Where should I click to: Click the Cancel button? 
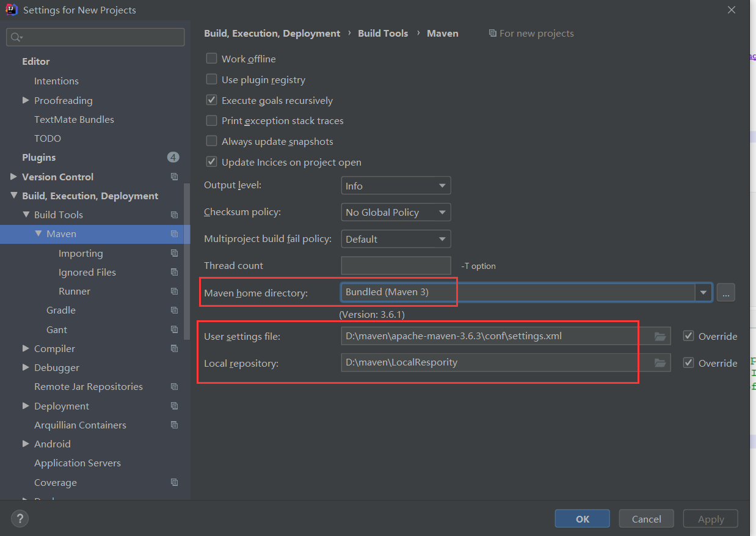647,519
